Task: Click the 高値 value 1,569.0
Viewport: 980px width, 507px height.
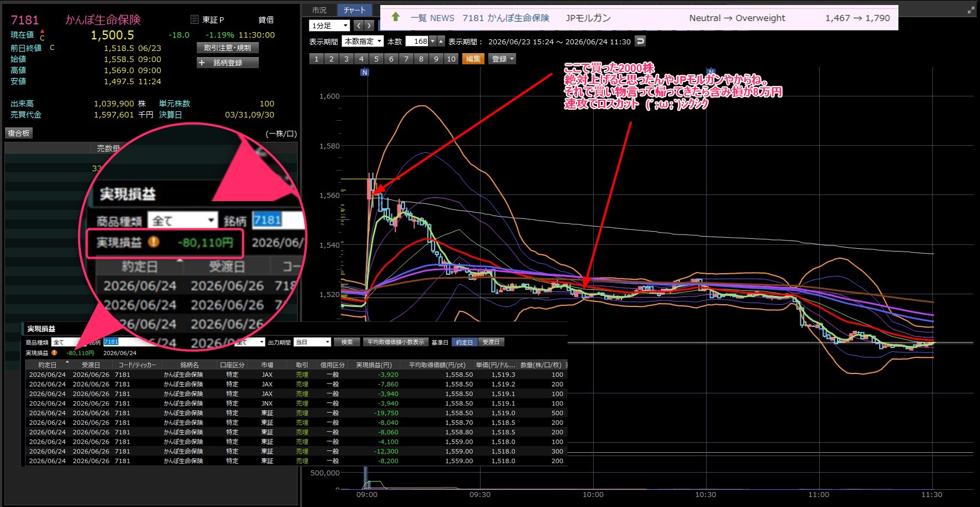Action: [x=119, y=70]
